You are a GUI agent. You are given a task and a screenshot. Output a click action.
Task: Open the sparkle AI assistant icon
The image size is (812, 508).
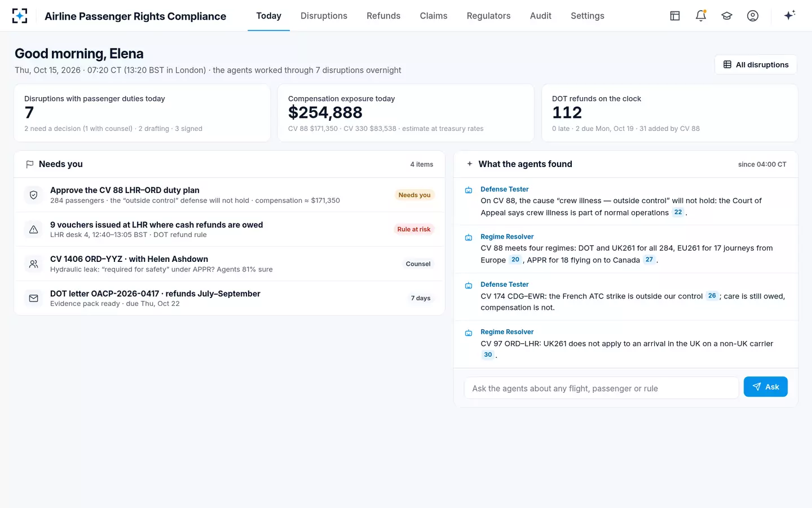pyautogui.click(x=789, y=15)
